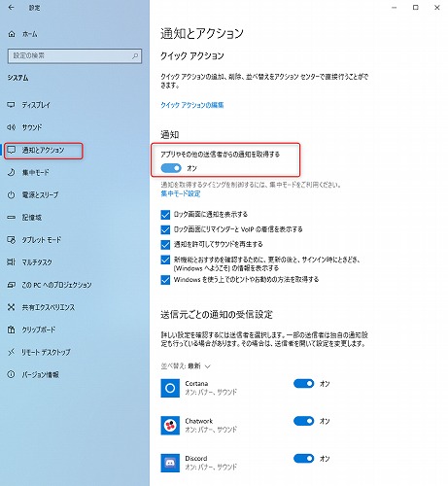
Task: Click the マルチタスク icon
Action: click(12, 262)
